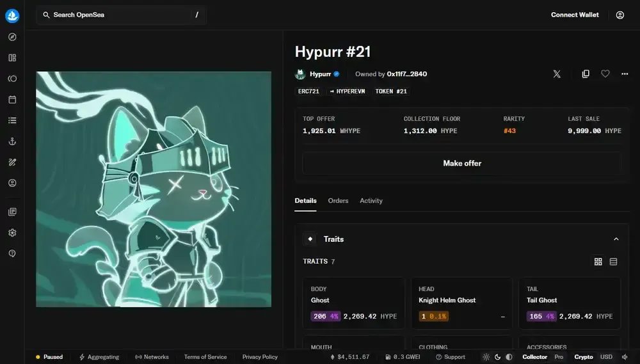Click the Networks status item
640x364 pixels.
tap(152, 357)
